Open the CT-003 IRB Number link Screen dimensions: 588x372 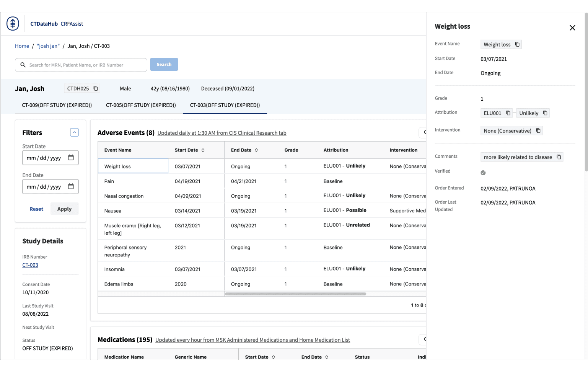pyautogui.click(x=30, y=265)
